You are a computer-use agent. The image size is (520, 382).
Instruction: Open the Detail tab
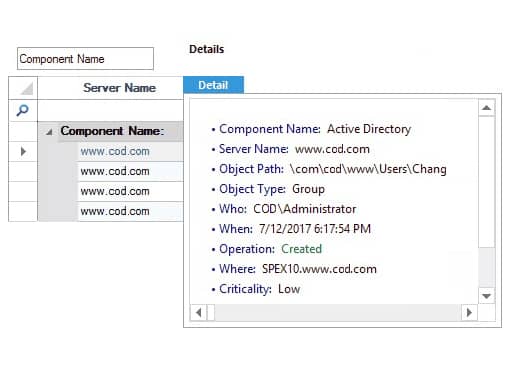(213, 85)
